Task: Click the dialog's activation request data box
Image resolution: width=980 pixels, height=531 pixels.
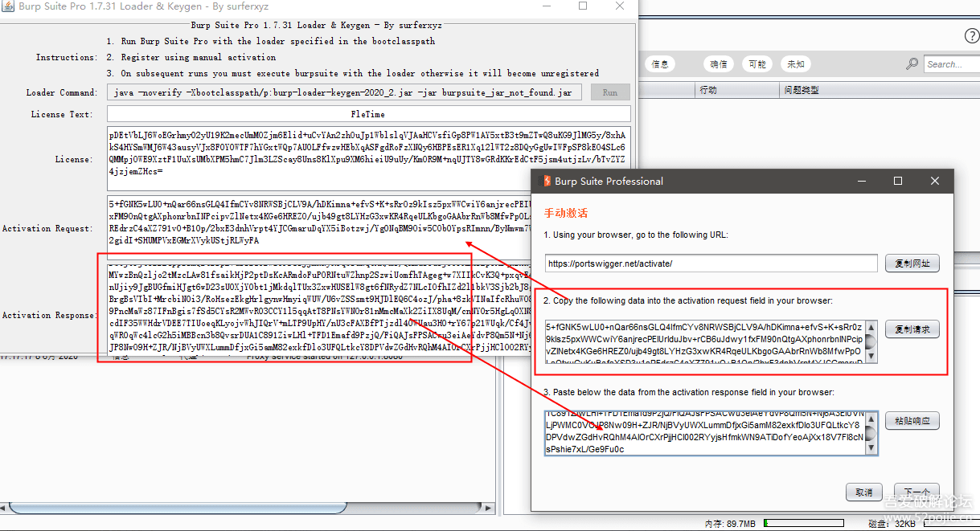Action: click(x=705, y=342)
